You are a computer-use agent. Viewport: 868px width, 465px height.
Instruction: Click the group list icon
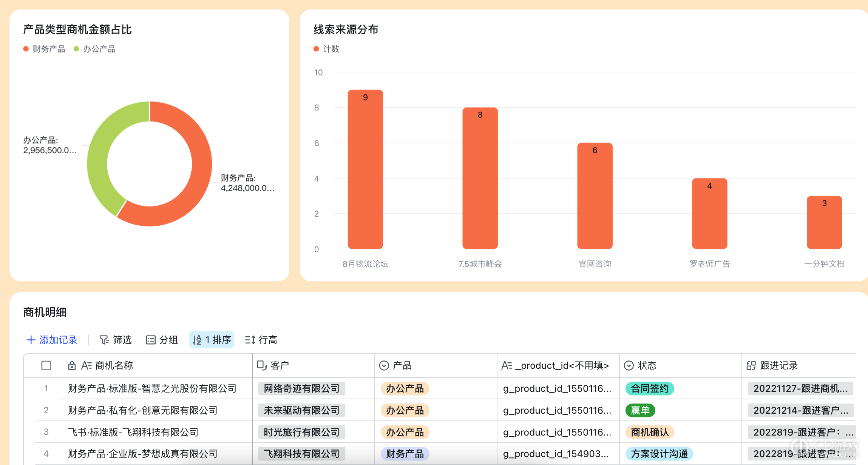[150, 340]
